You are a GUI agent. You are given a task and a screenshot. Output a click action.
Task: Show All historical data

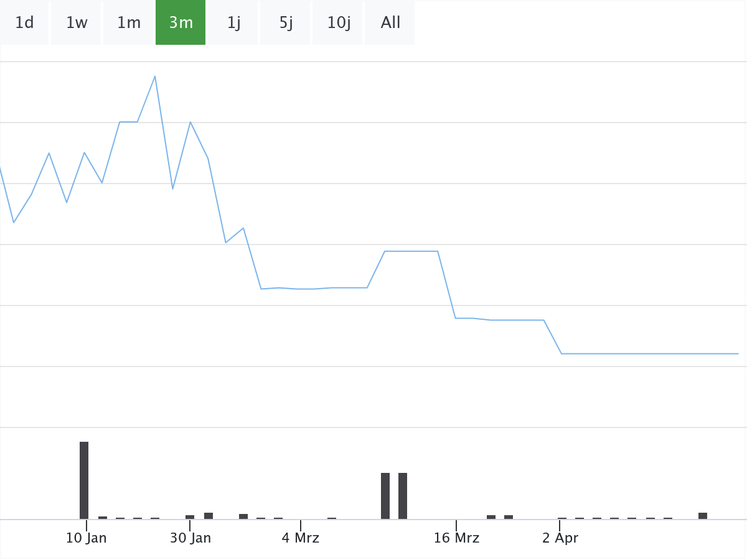click(390, 23)
